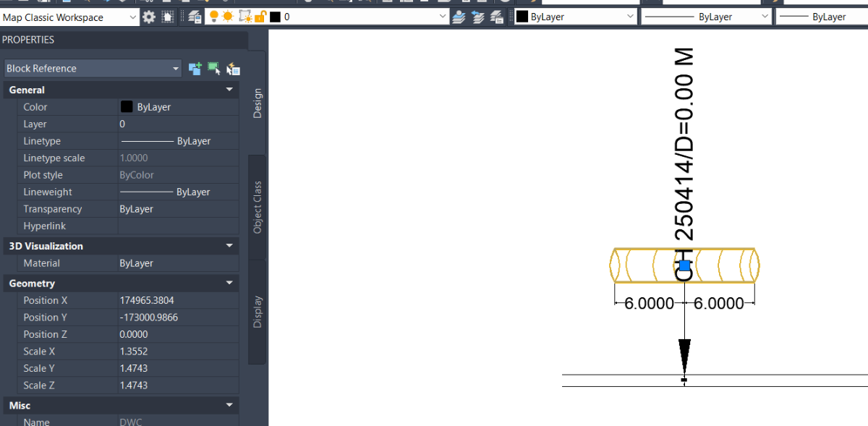Click the Name DWC value

click(x=178, y=422)
